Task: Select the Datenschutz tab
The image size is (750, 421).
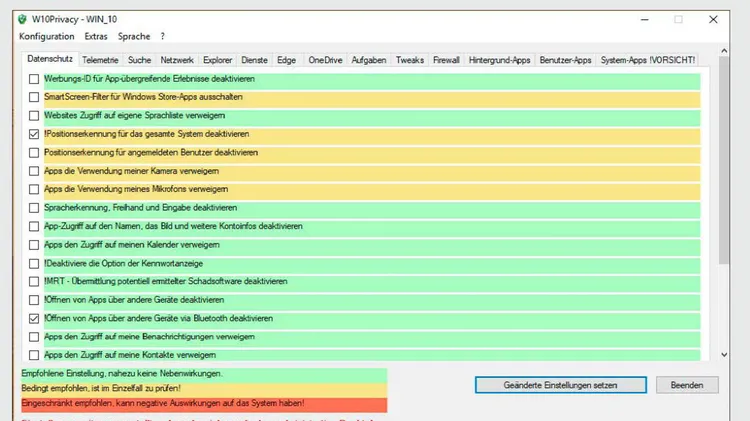Action: [50, 59]
